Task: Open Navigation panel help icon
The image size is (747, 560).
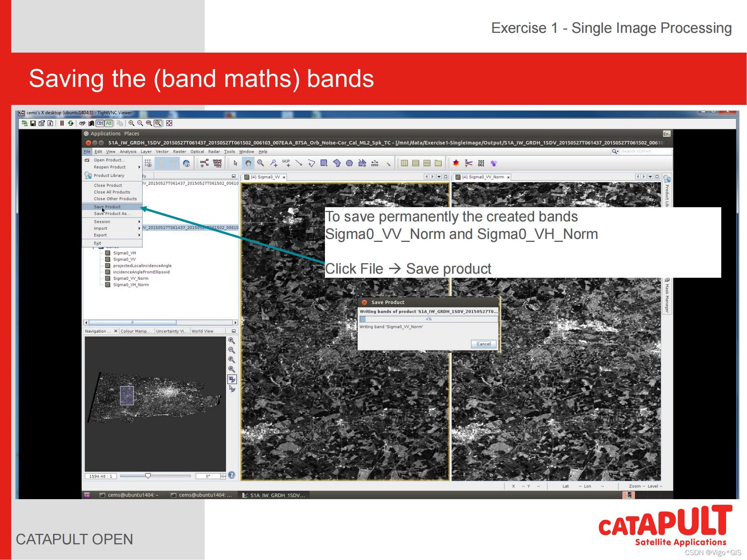Action: [232, 475]
